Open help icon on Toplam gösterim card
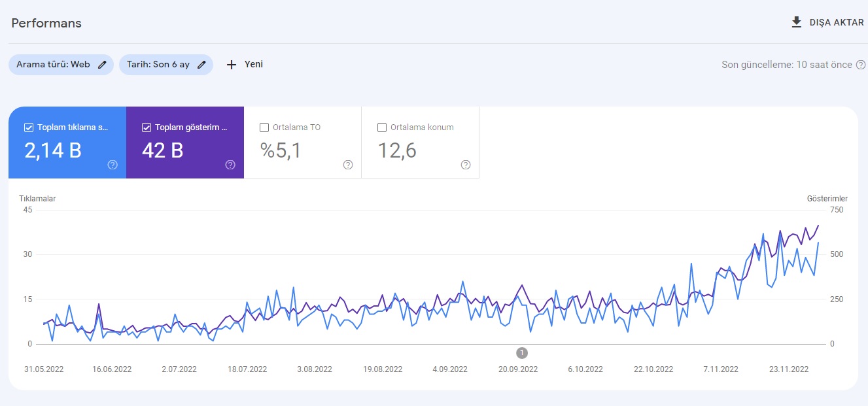 [x=230, y=165]
